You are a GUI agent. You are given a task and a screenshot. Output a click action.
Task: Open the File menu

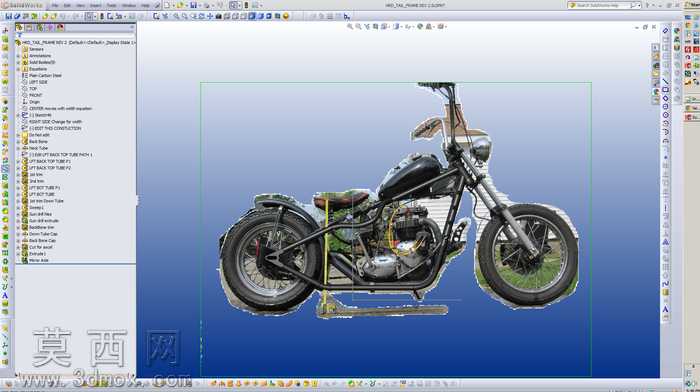55,6
